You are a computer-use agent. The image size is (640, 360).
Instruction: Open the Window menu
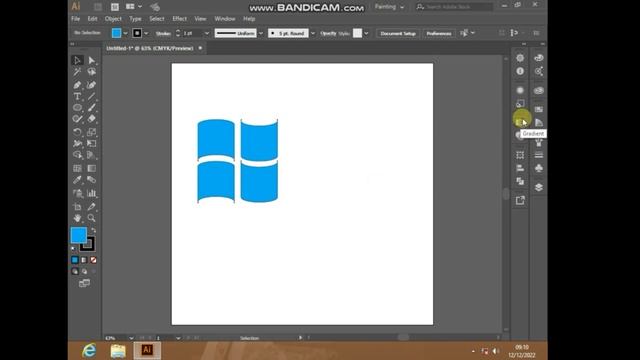click(225, 19)
